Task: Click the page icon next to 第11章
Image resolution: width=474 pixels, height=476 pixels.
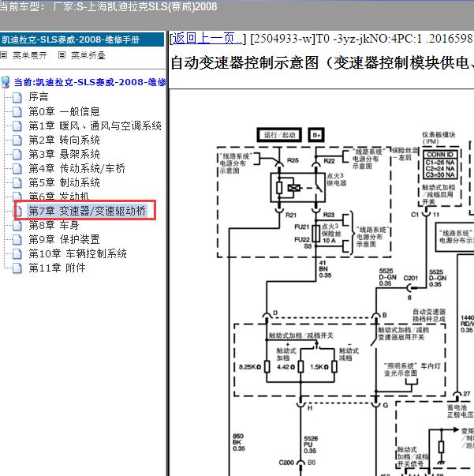Action: tap(17, 268)
